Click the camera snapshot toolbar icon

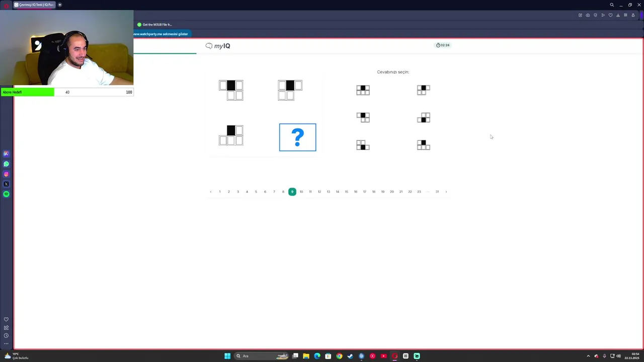[588, 15]
